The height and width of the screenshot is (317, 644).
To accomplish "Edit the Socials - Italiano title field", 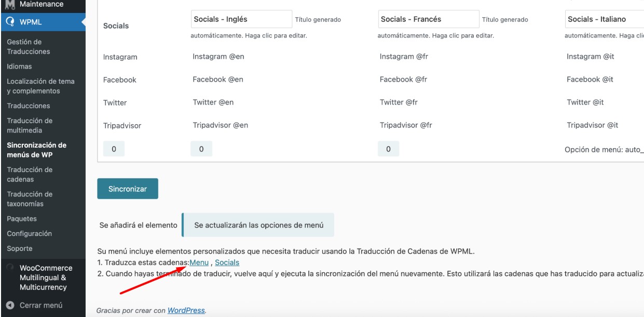I will pos(604,19).
